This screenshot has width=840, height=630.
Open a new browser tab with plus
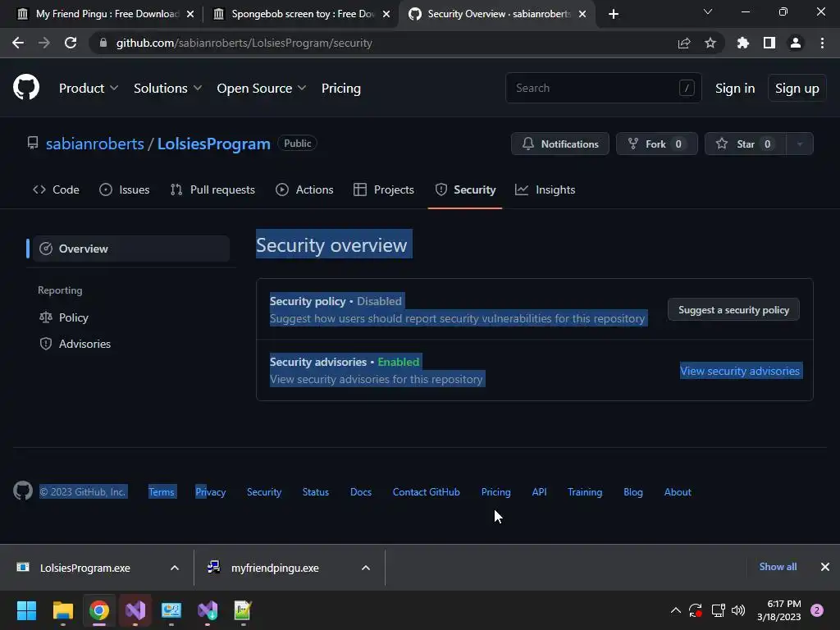(x=614, y=14)
